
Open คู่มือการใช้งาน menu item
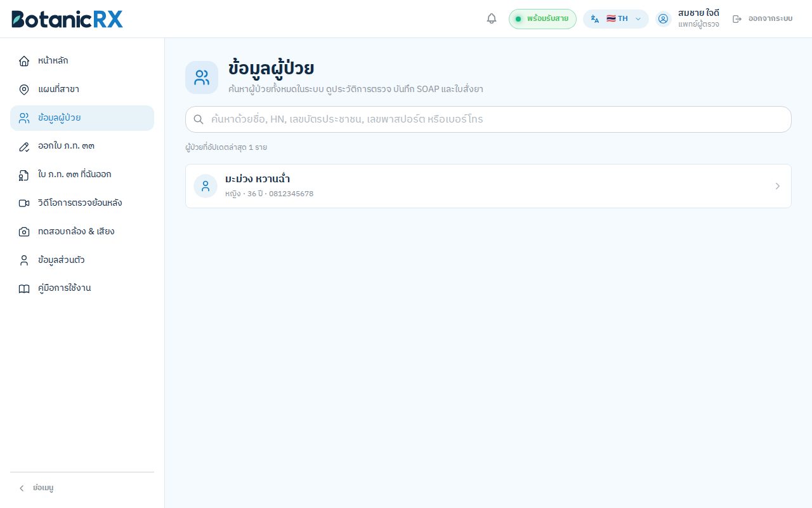82,288
